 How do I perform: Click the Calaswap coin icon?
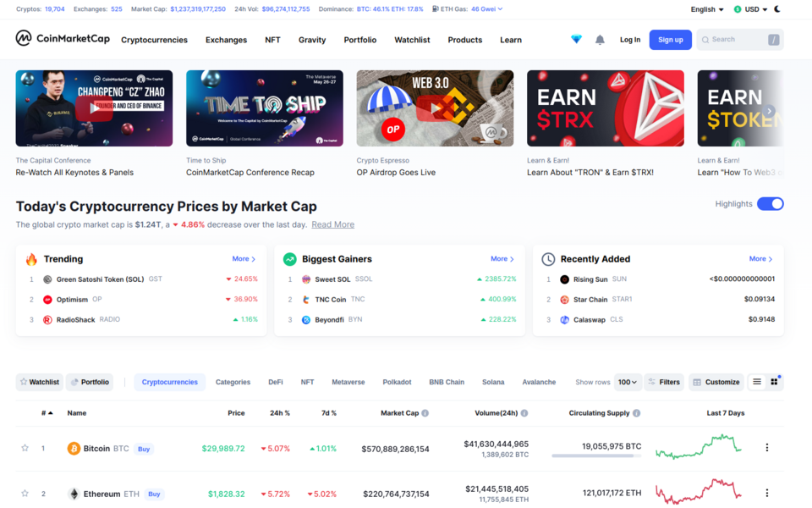tap(564, 320)
